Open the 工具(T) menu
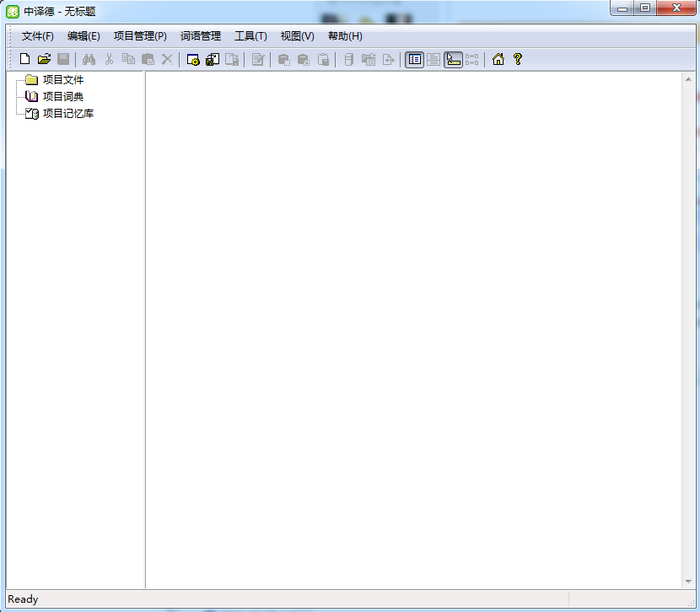This screenshot has height=612, width=700. pos(250,36)
